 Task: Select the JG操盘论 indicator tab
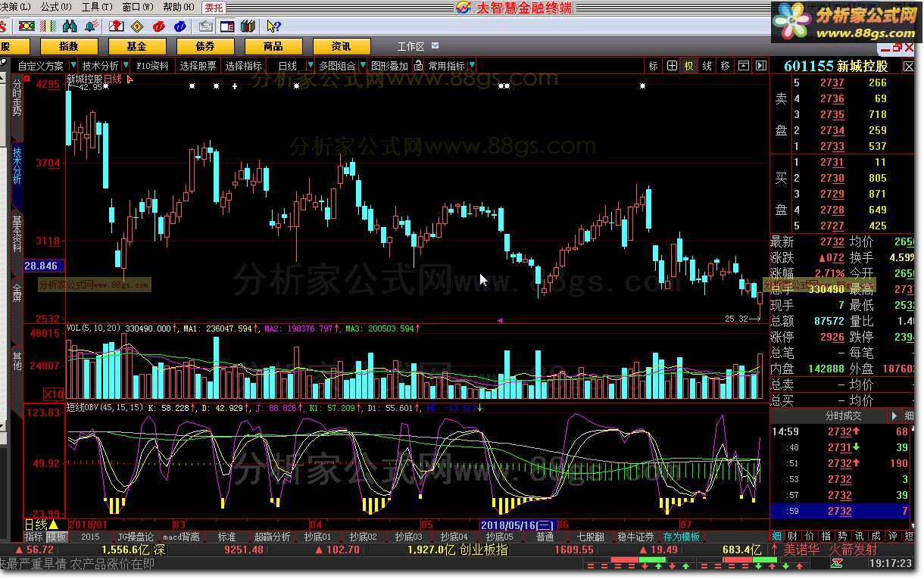(136, 537)
